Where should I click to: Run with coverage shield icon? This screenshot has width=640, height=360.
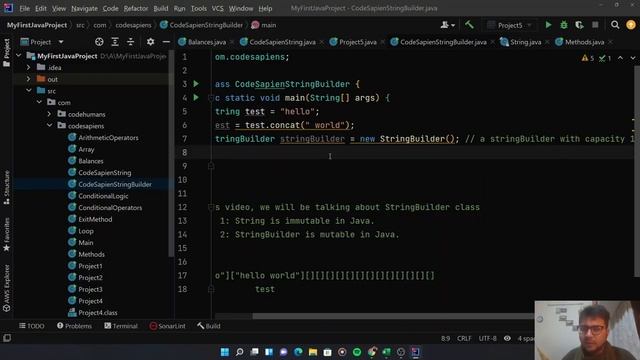pyautogui.click(x=579, y=25)
